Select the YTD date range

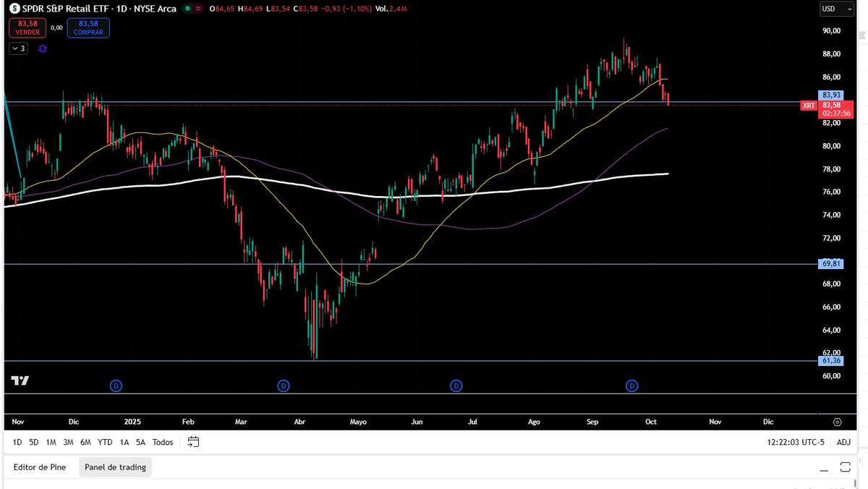pyautogui.click(x=105, y=442)
